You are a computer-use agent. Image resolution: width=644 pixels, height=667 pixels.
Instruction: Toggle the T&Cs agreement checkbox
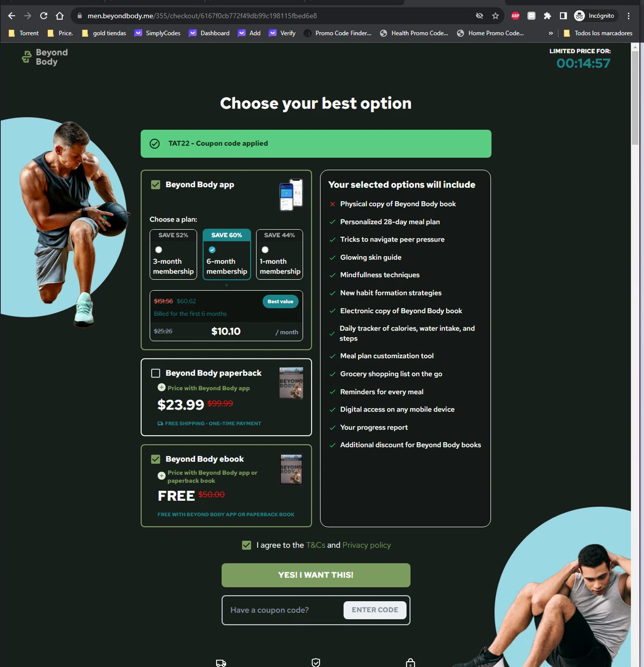coord(247,545)
